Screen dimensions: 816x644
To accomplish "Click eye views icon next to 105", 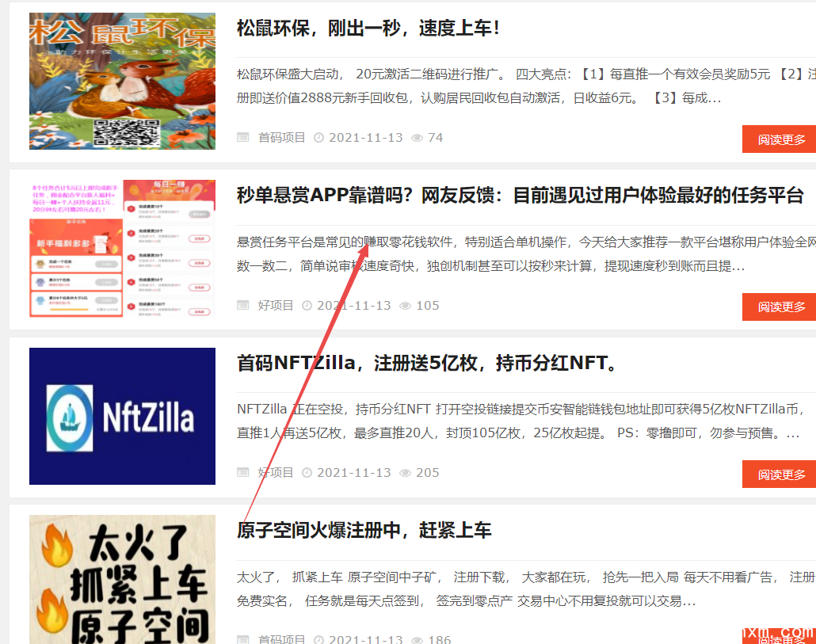I will click(405, 306).
